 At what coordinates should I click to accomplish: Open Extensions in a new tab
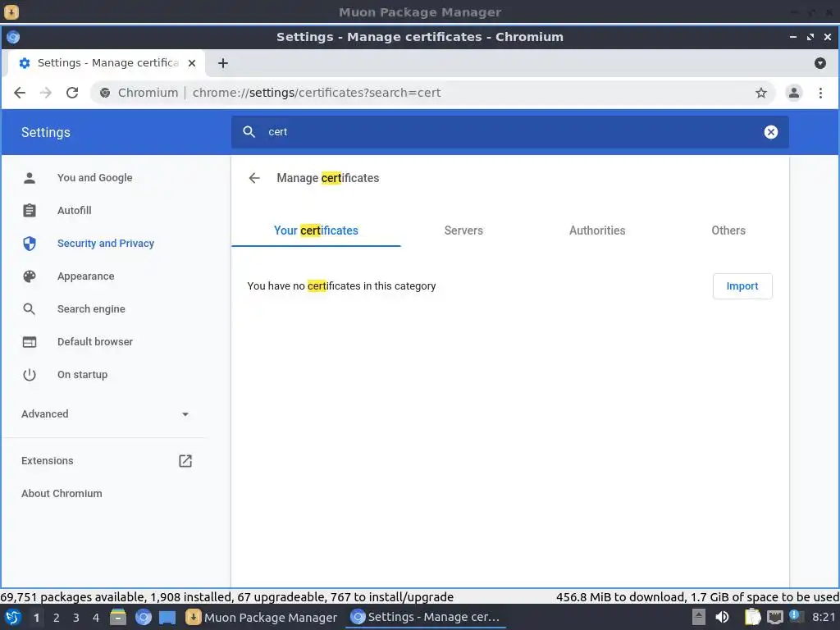(47, 461)
